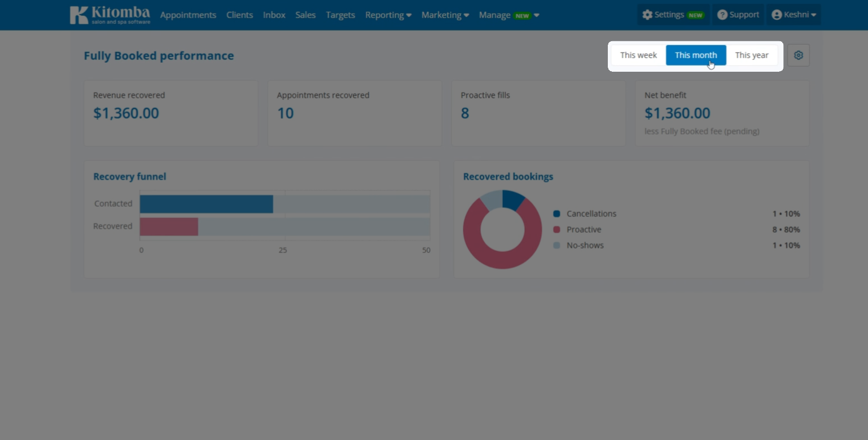Navigate to the Sales page
Image resolution: width=868 pixels, height=440 pixels.
pyautogui.click(x=305, y=15)
